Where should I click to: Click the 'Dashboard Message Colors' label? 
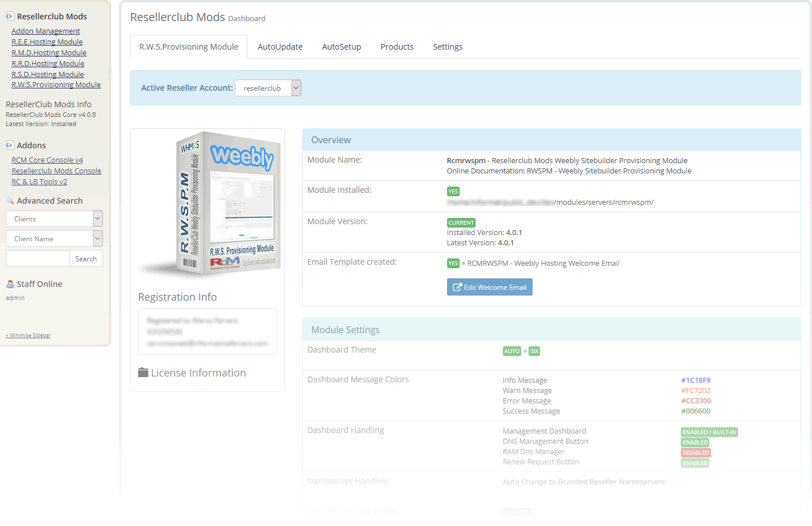click(358, 379)
